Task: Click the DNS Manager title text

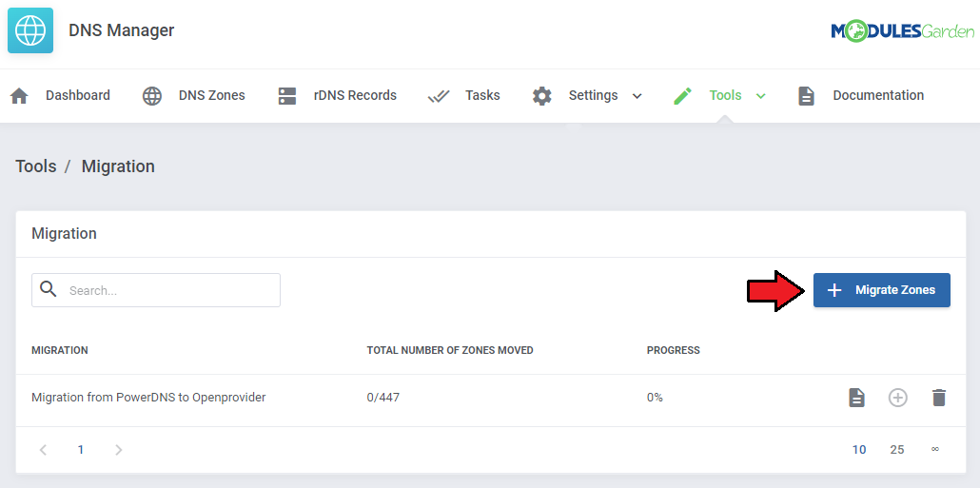Action: pos(121,30)
